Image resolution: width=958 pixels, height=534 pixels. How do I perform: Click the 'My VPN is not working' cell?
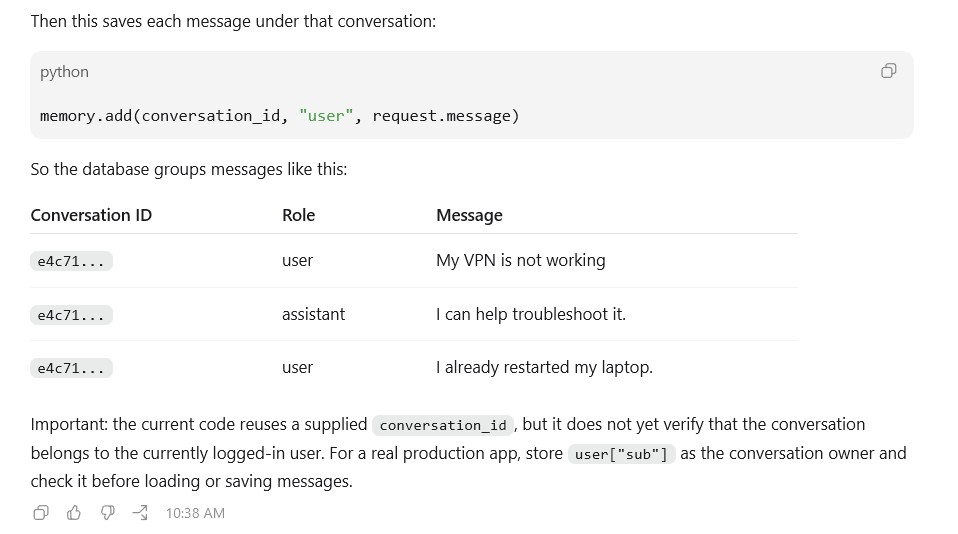pos(521,260)
